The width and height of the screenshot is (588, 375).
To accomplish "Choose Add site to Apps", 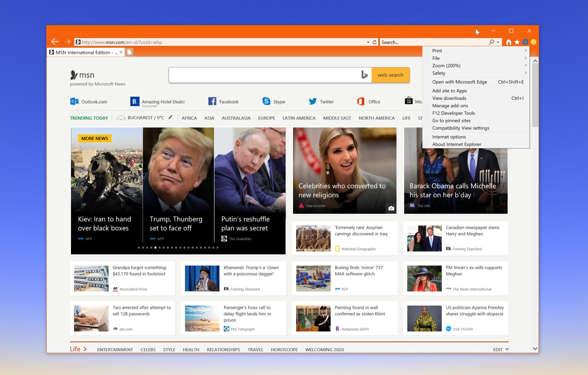I will click(x=476, y=91).
